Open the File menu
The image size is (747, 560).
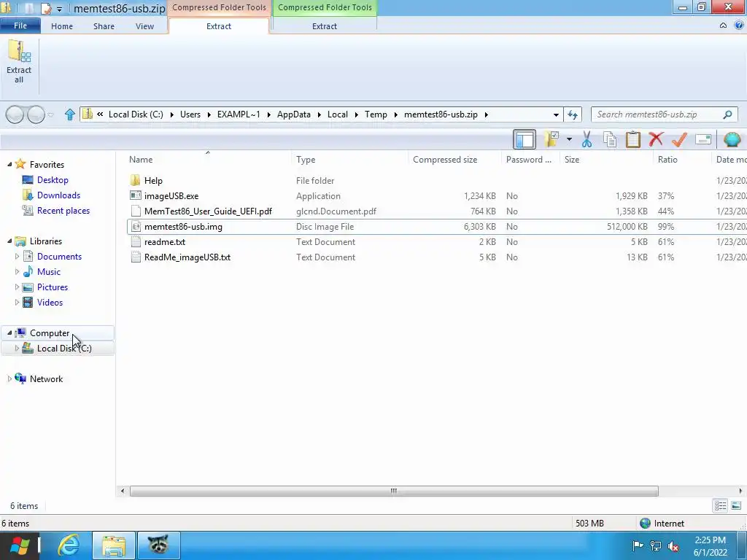pyautogui.click(x=20, y=26)
